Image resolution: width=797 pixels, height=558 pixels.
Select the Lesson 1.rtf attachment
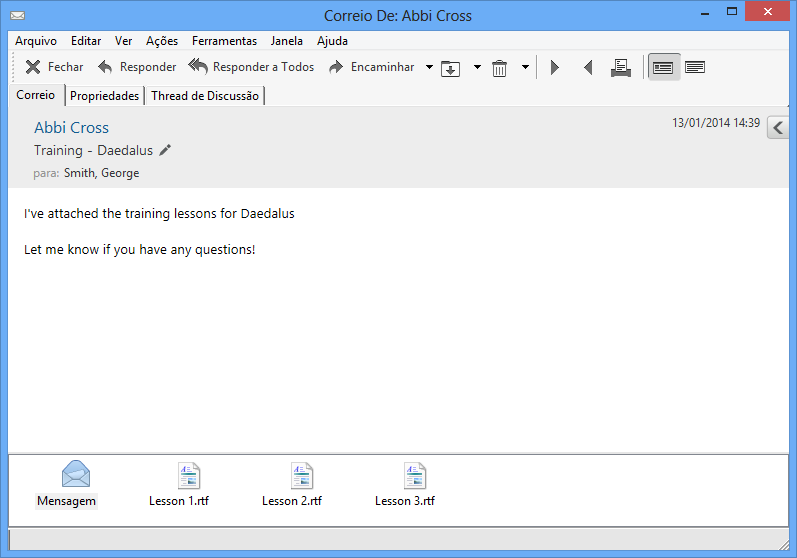[179, 485]
